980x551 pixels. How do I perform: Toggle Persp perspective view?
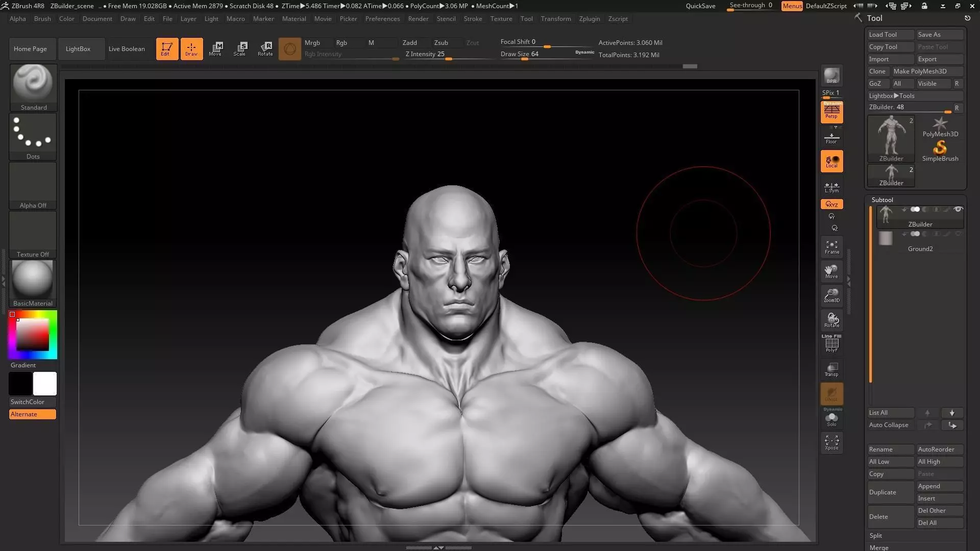pos(831,112)
